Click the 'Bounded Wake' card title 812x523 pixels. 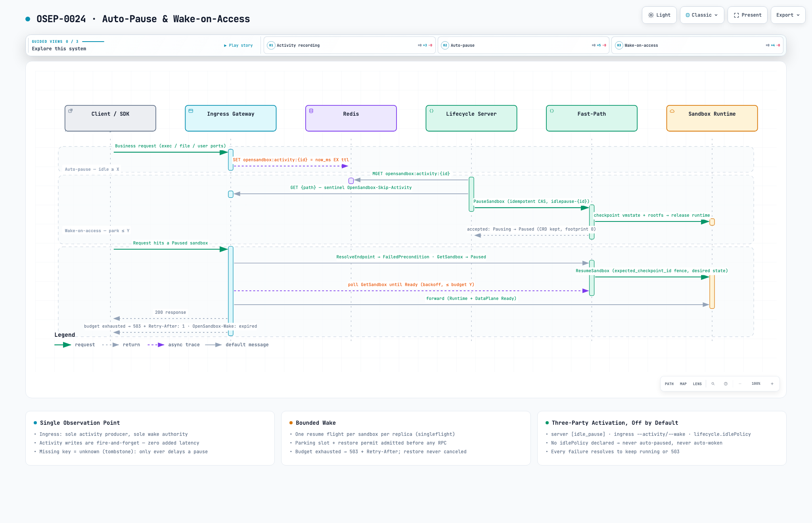point(316,423)
